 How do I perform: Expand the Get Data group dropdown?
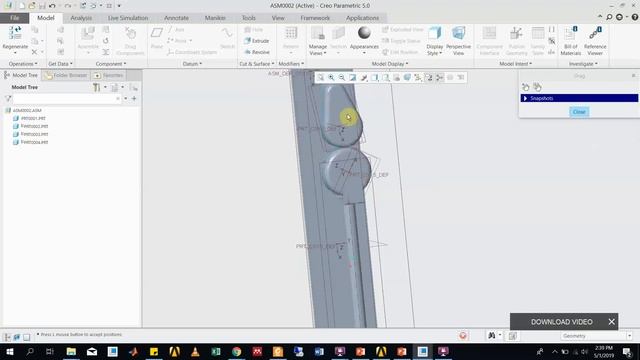click(x=60, y=64)
